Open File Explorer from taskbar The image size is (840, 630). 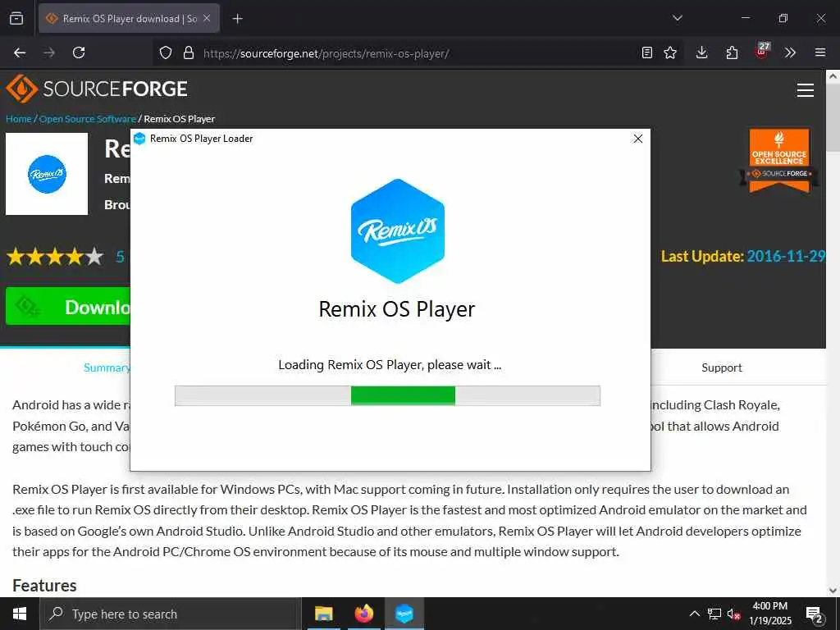coord(323,614)
